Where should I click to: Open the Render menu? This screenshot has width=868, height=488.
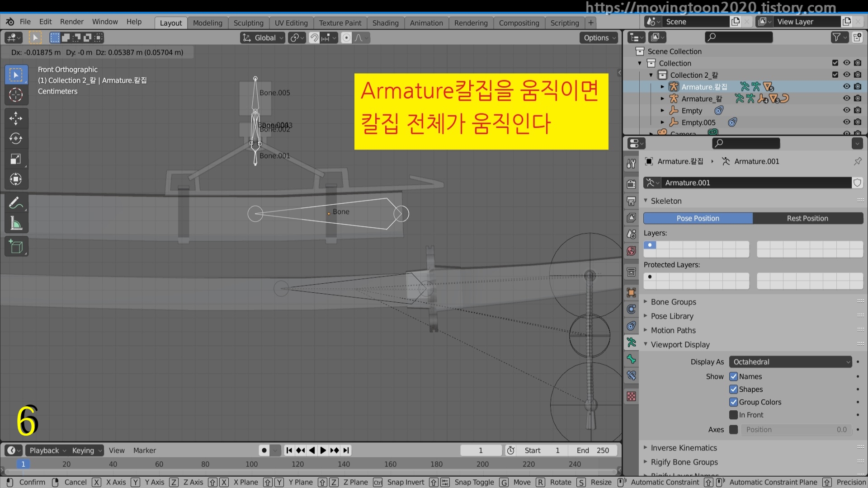tap(72, 22)
